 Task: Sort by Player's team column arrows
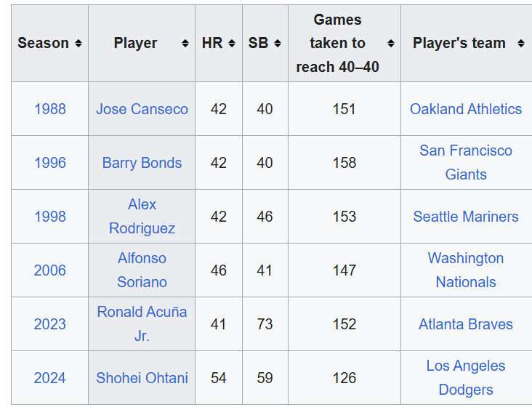[521, 43]
